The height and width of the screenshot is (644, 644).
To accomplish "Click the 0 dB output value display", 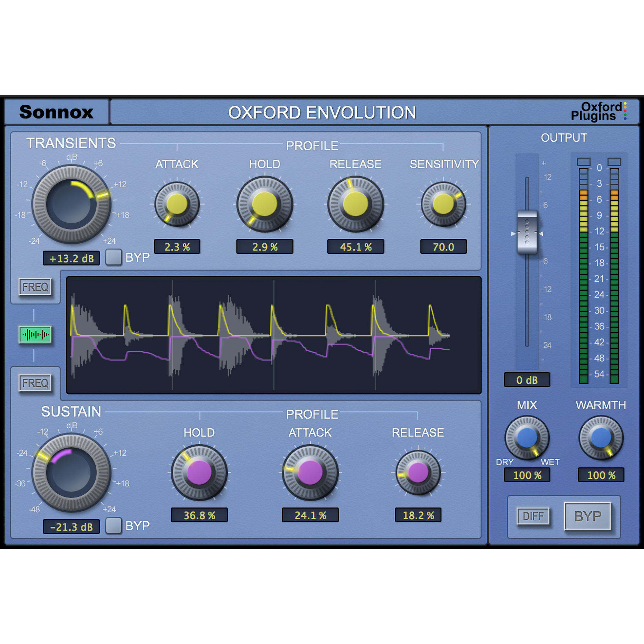I will pos(527,380).
